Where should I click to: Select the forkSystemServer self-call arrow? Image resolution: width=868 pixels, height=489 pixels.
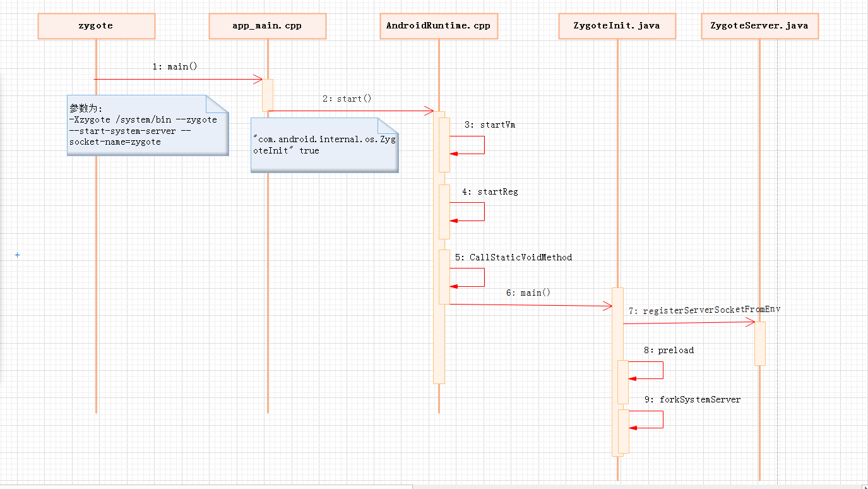[x=646, y=420]
